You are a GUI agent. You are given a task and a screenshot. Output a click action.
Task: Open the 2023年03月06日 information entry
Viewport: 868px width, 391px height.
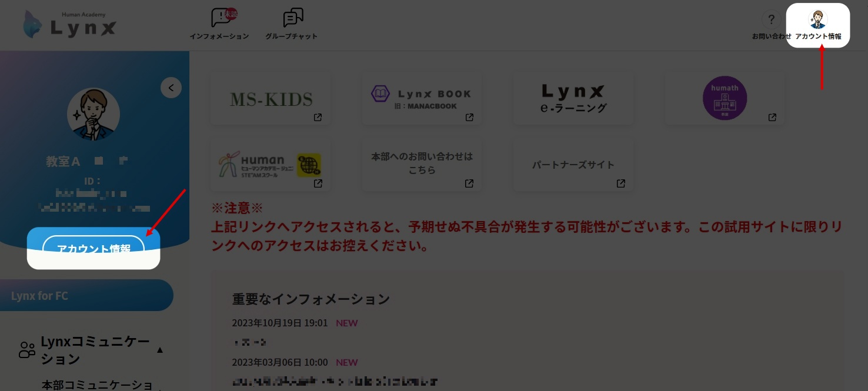tap(335, 381)
